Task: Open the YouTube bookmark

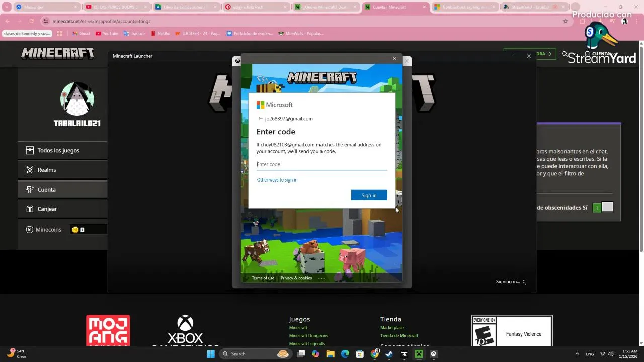Action: coord(107,34)
